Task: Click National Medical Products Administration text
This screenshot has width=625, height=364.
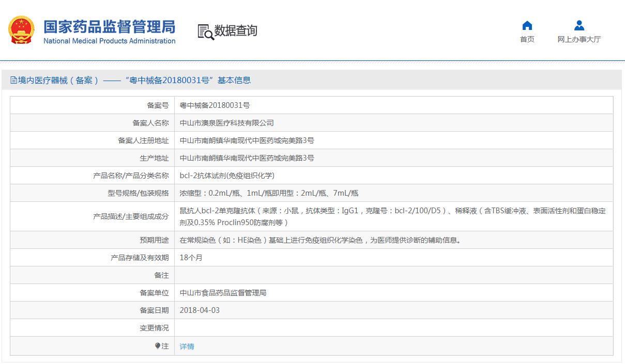Action: coord(110,41)
